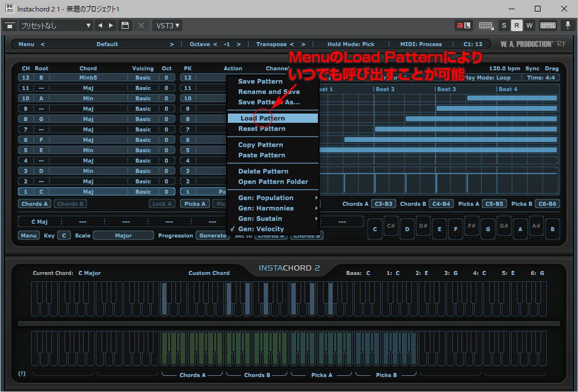578x392 pixels.
Task: Toggle the S button in host toolbar
Action: tap(504, 25)
